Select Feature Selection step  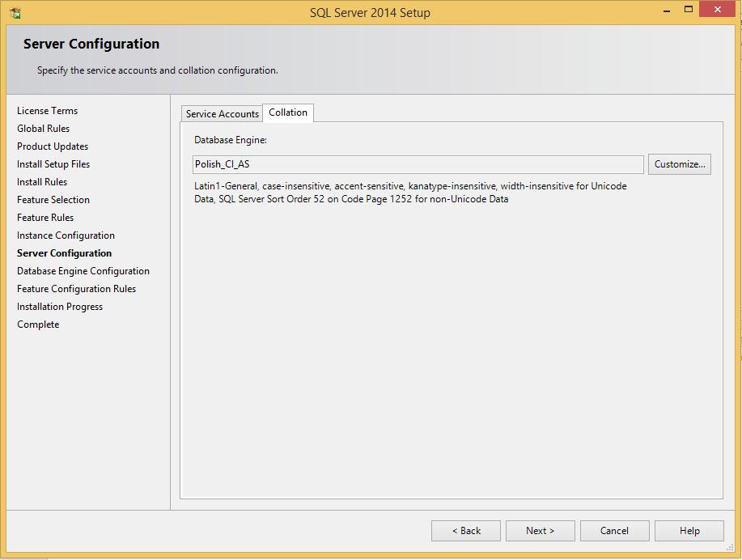pyautogui.click(x=53, y=200)
